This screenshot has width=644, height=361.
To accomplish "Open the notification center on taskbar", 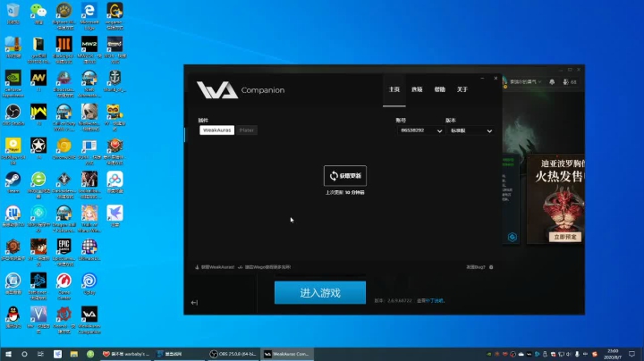I will [x=631, y=354].
